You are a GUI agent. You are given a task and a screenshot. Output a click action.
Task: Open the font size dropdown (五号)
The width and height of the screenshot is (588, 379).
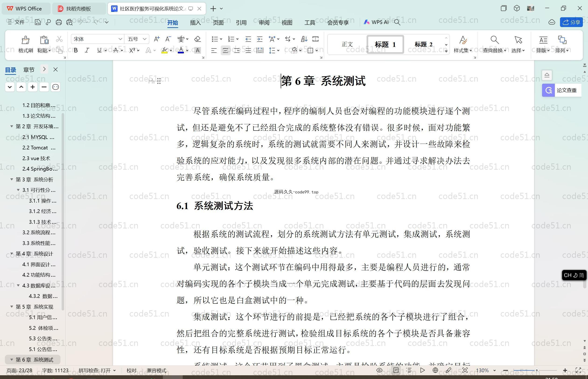coord(145,39)
